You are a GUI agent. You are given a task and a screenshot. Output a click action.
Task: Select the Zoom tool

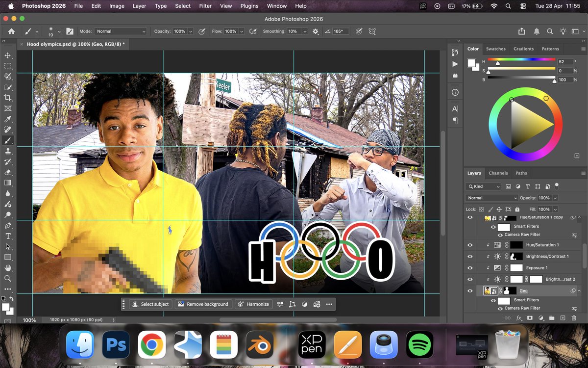click(x=7, y=278)
